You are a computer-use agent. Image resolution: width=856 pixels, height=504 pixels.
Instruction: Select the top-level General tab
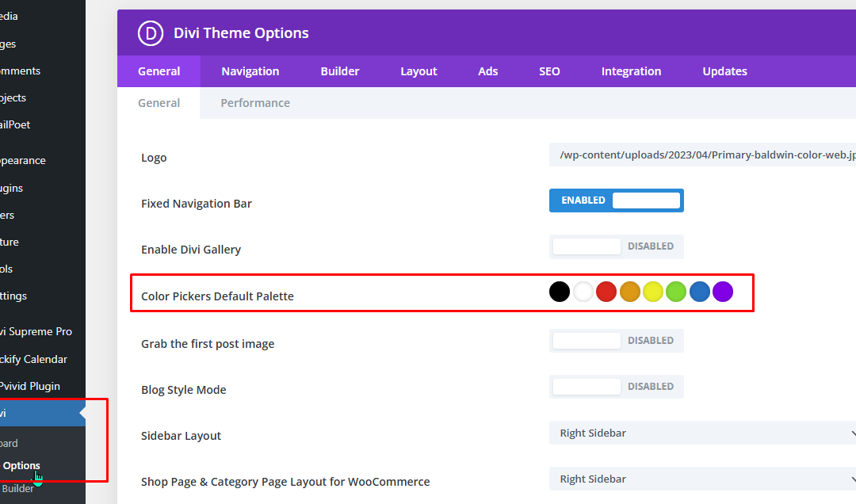click(159, 71)
